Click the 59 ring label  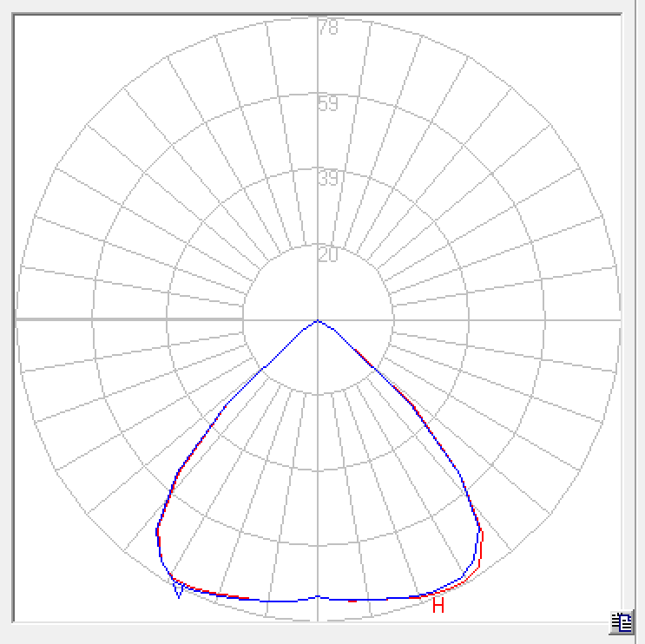click(x=328, y=104)
